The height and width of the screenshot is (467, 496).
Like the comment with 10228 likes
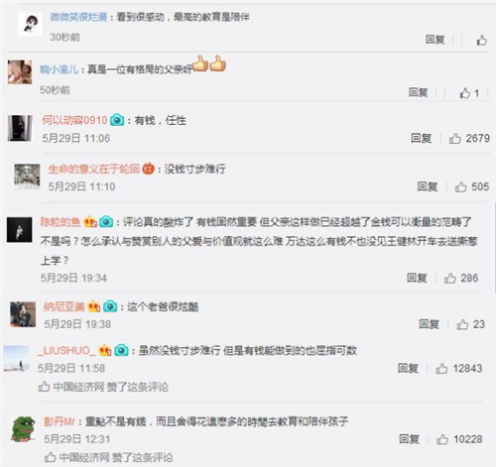coord(443,439)
